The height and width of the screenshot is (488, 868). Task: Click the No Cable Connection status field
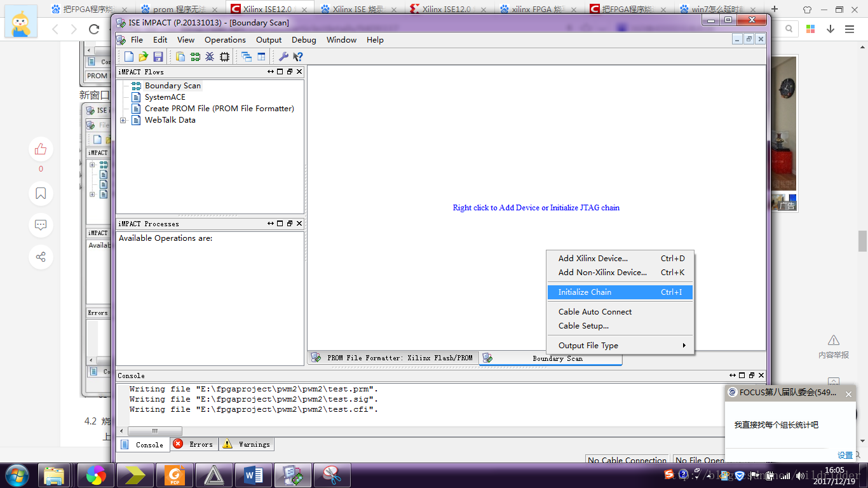(627, 460)
